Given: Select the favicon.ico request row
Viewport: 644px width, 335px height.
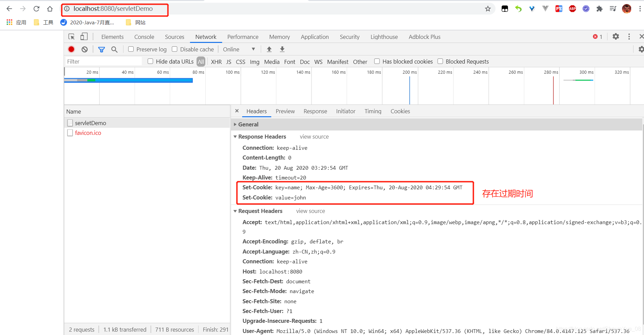Looking at the screenshot, I should click(x=147, y=133).
